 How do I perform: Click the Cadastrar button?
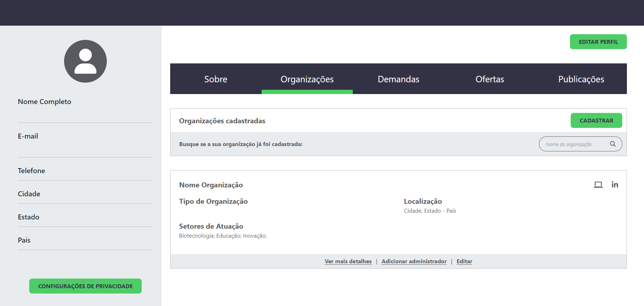(x=596, y=120)
